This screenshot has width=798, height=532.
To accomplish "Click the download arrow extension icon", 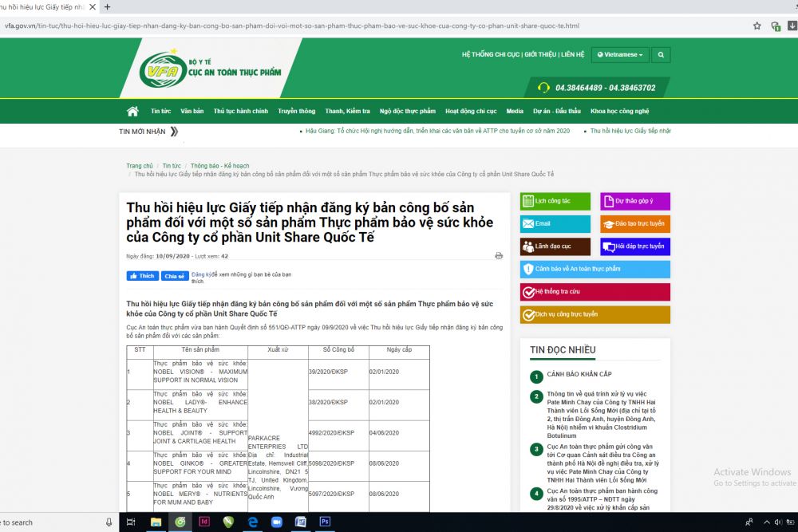I will click(792, 26).
